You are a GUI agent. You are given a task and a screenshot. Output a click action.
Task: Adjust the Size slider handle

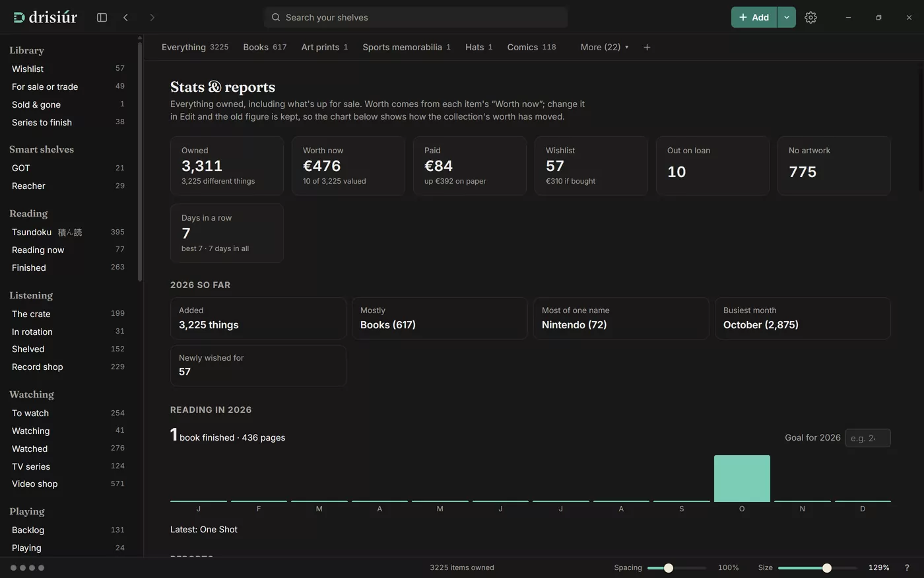[827, 568]
